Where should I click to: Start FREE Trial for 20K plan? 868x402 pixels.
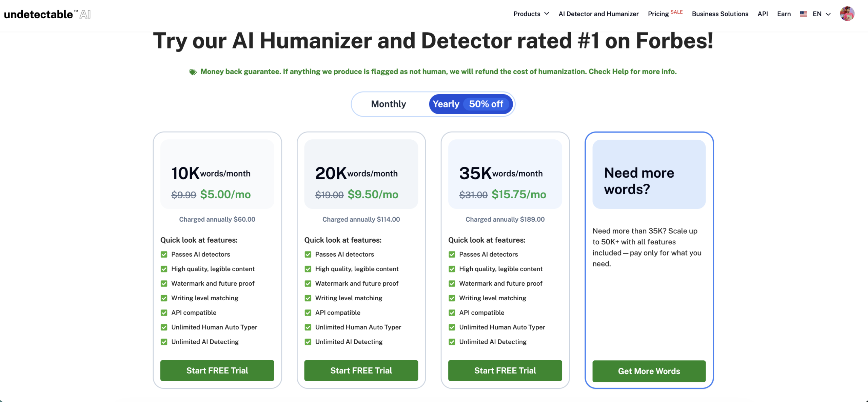tap(361, 370)
